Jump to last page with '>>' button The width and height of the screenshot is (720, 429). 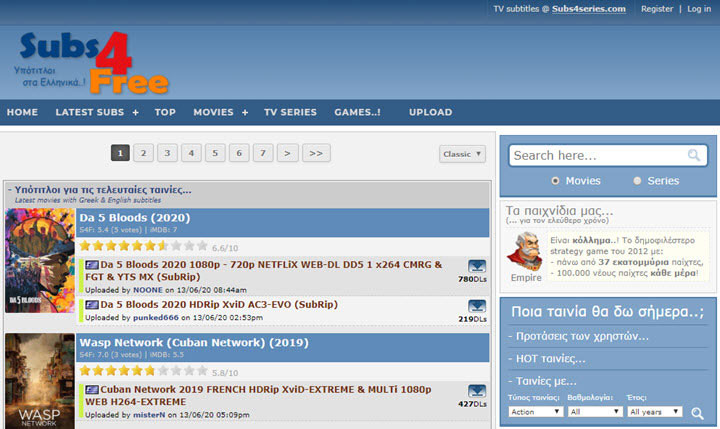pyautogui.click(x=316, y=153)
